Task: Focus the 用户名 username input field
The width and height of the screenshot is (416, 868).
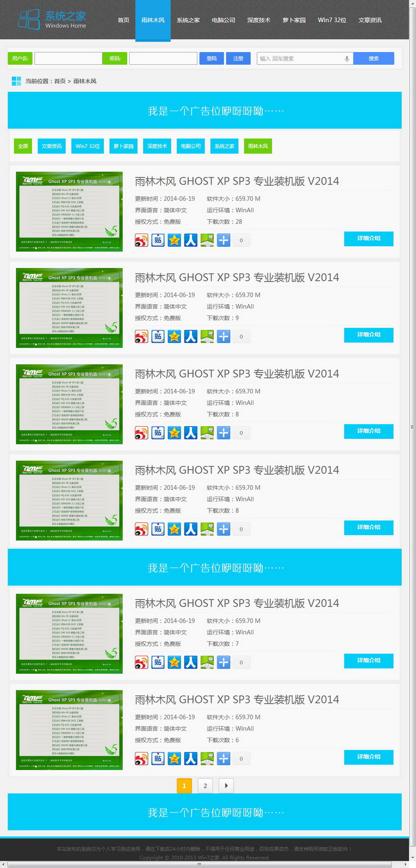Action: [68, 59]
